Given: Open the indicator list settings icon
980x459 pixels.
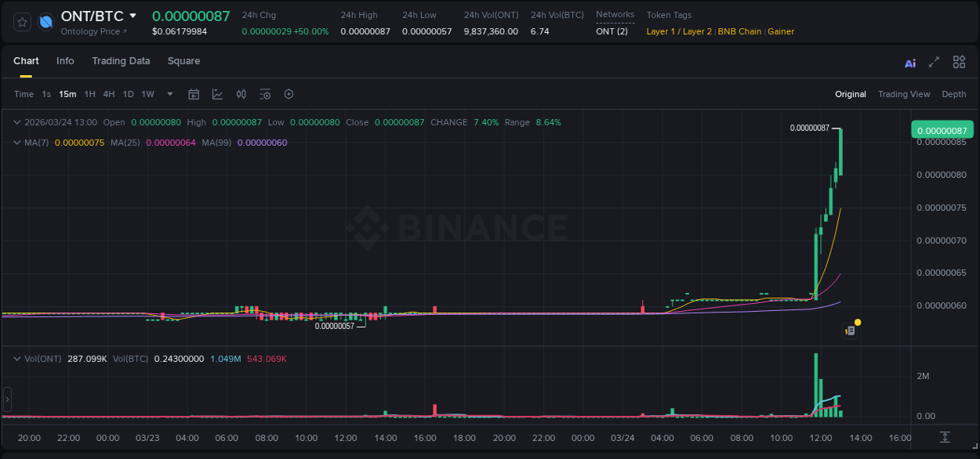Looking at the screenshot, I should tap(264, 94).
